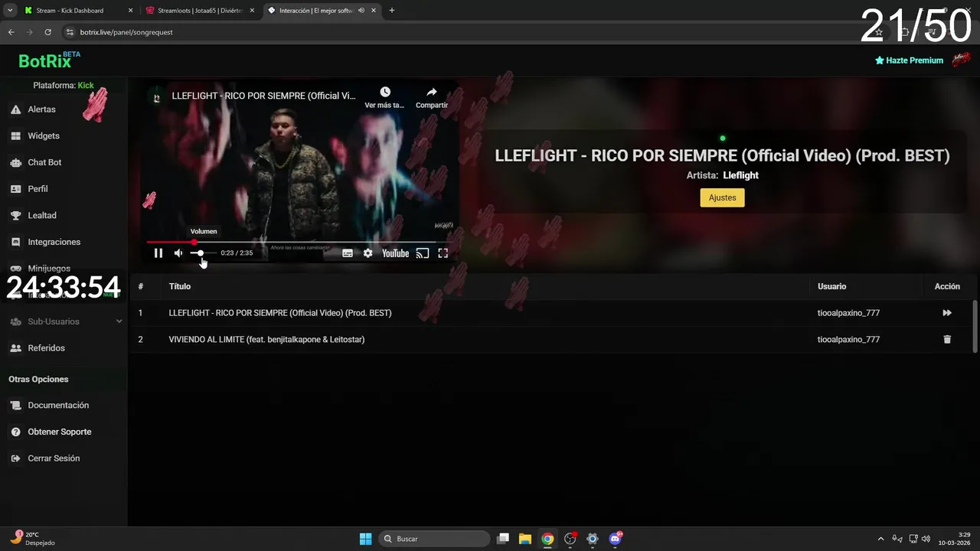
Task: Click the Ver más tarde clock icon
Action: [385, 92]
